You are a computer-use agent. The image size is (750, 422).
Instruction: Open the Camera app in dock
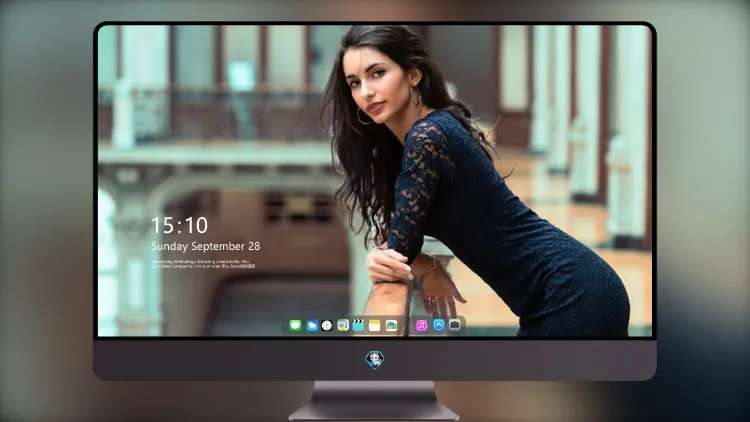(x=455, y=325)
